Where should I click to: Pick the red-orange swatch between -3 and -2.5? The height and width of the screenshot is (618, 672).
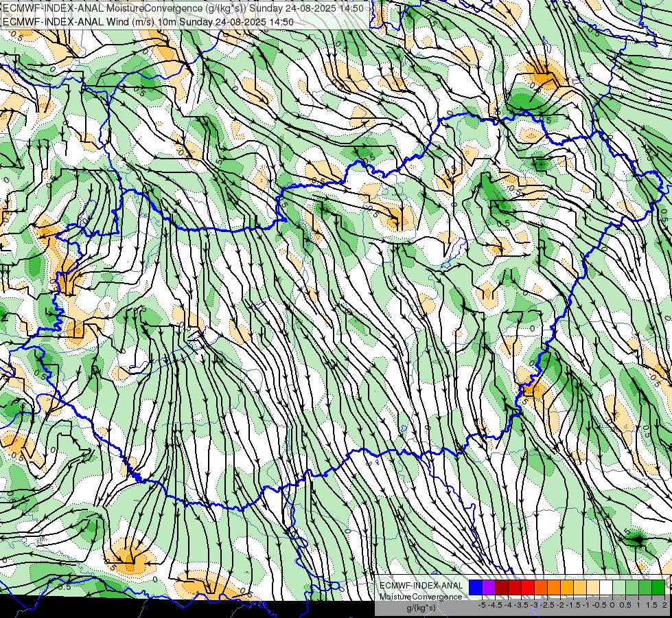pyautogui.click(x=542, y=587)
